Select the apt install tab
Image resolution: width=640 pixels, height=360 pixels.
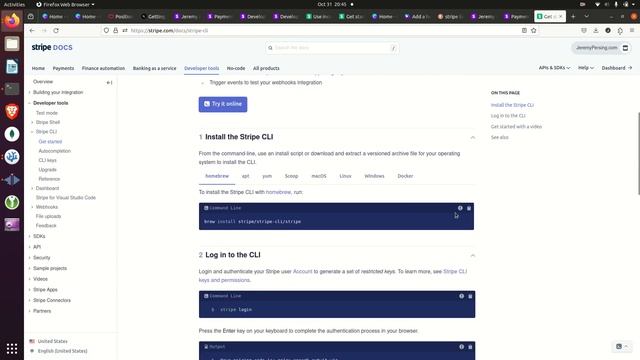[245, 176]
